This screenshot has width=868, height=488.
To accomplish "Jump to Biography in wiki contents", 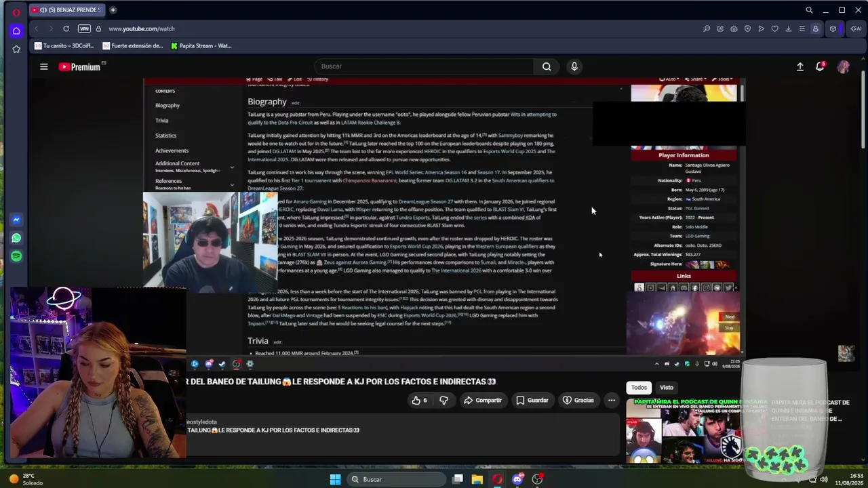I will [x=167, y=106].
